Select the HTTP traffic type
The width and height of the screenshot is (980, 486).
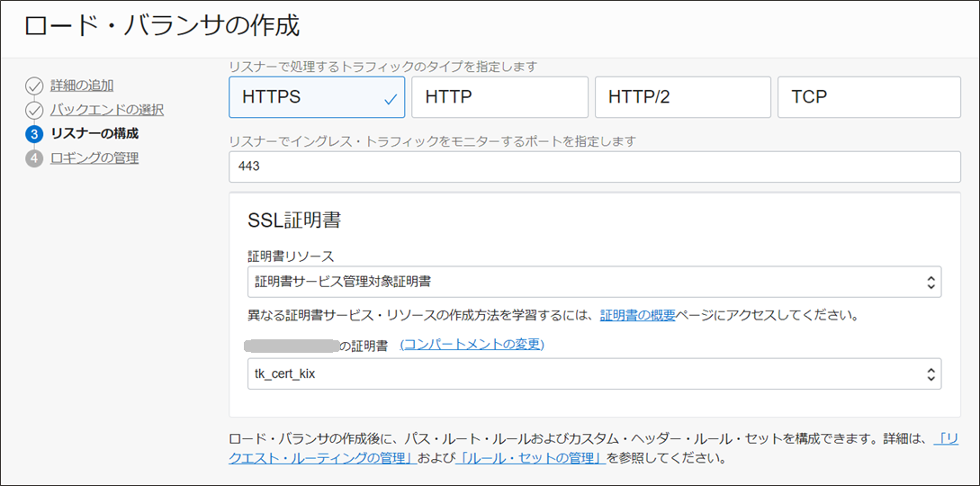point(499,97)
